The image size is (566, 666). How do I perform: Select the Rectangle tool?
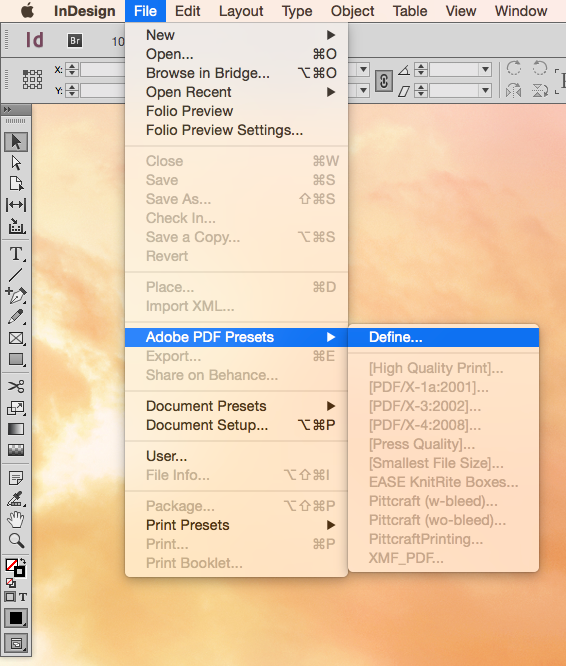(16, 359)
